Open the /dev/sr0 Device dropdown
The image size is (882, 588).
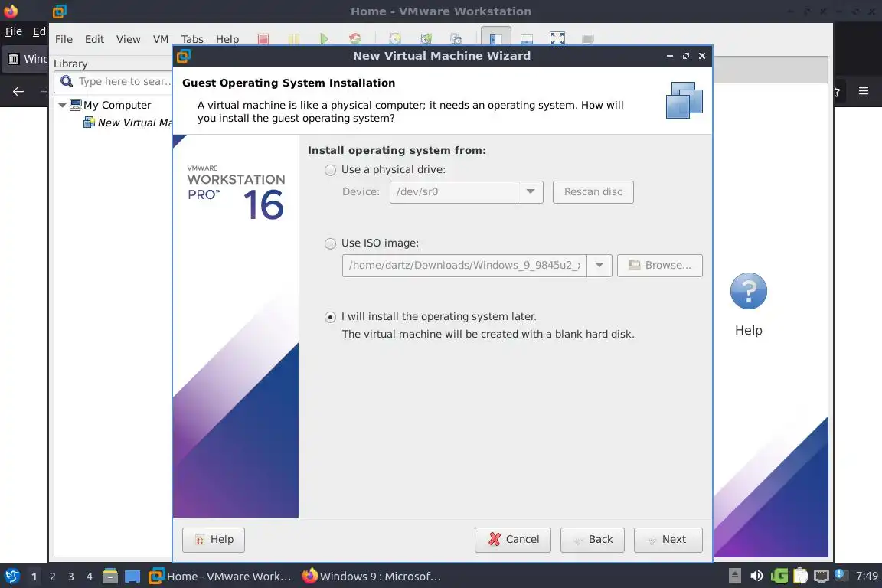click(530, 192)
